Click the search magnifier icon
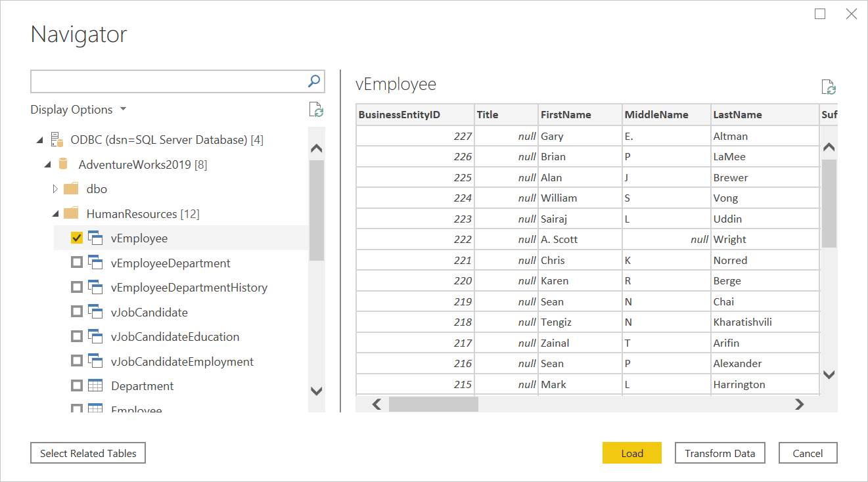868x482 pixels. (x=315, y=81)
